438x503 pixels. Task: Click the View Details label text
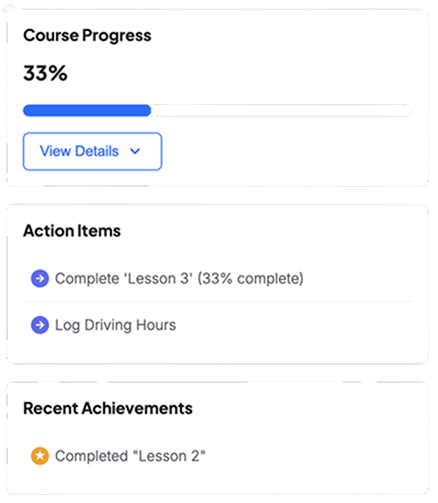pyautogui.click(x=79, y=152)
